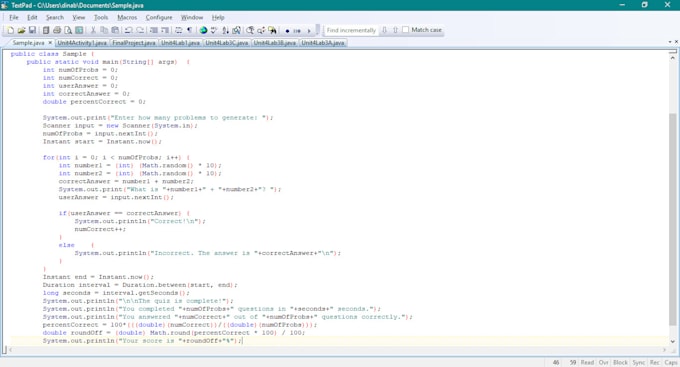Viewport: 680px width, 367px height.
Task: Open the View menu
Action: (x=78, y=17)
